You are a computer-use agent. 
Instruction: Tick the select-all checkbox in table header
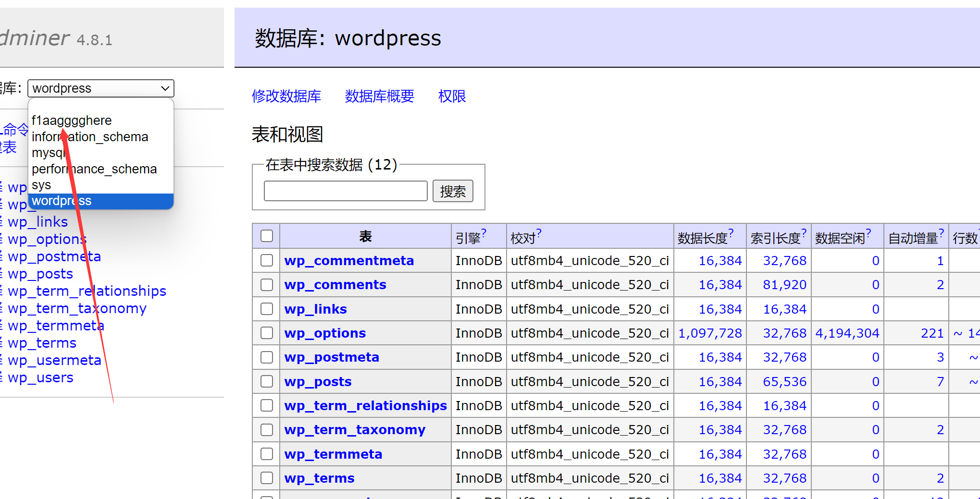tap(267, 236)
